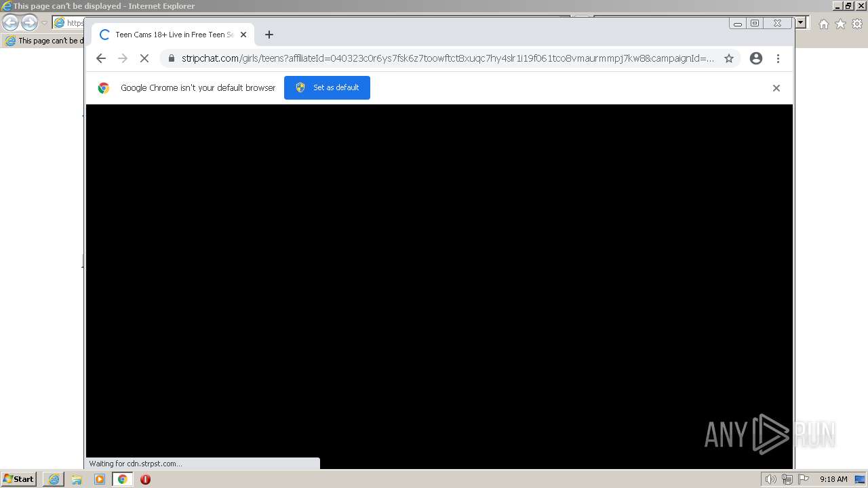The width and height of the screenshot is (868, 488).
Task: Click the Show desktop tray icon
Action: coord(860,479)
